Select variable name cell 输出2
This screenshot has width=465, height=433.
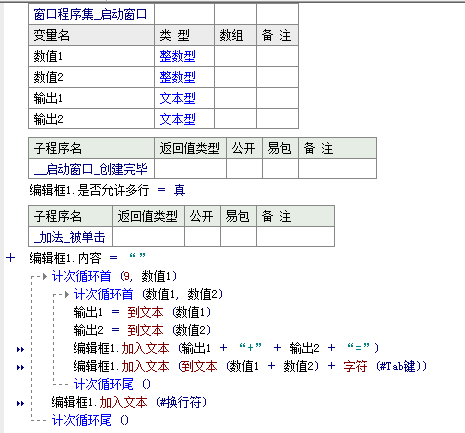[x=91, y=119]
